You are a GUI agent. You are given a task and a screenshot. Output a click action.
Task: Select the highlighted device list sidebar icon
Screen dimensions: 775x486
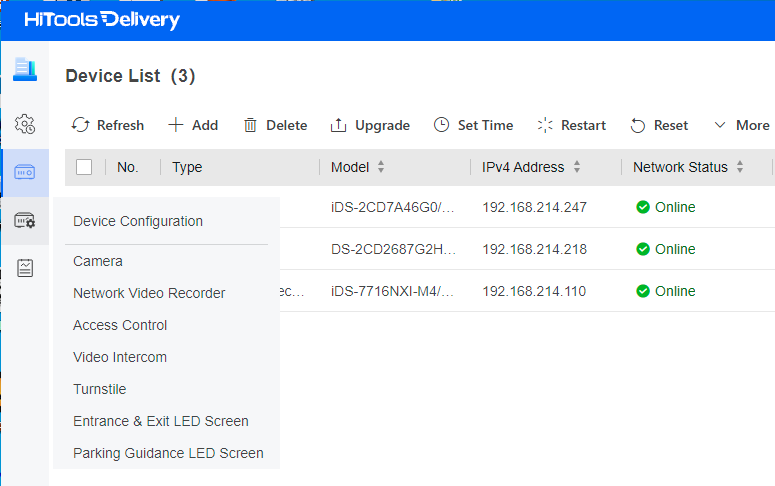coord(24,172)
